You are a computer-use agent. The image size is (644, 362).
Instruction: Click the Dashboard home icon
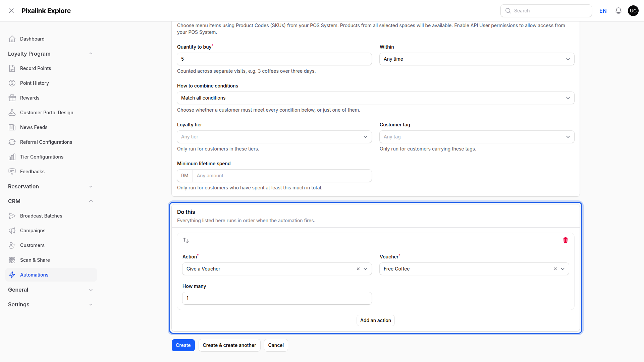coord(12,39)
